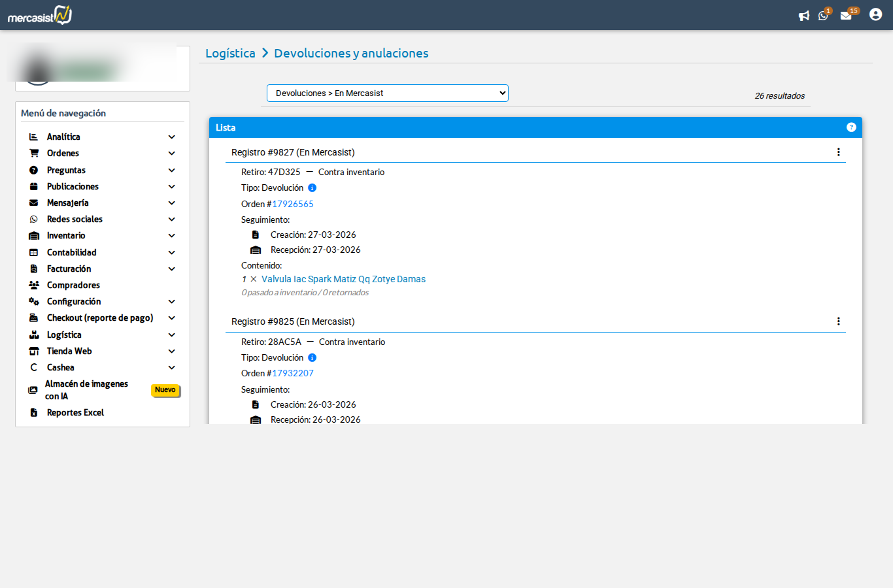Open the envelope messages icon
Screen dimensions: 893x588
(846, 16)
